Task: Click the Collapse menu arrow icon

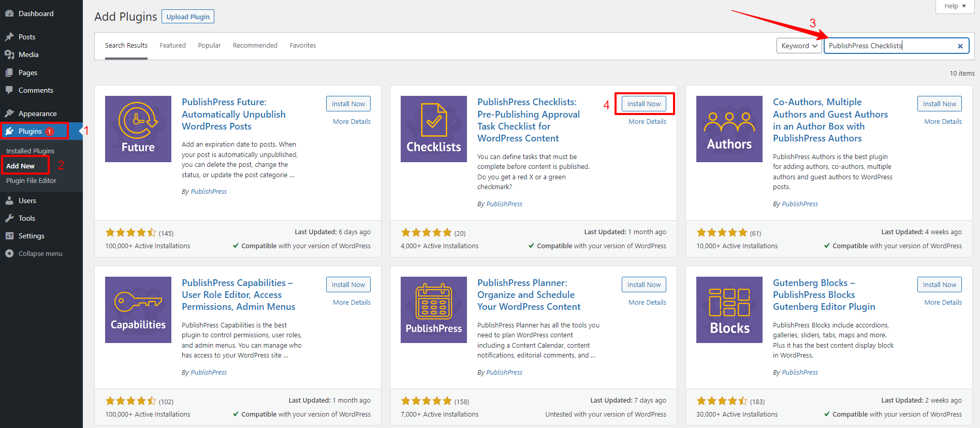Action: tap(9, 253)
